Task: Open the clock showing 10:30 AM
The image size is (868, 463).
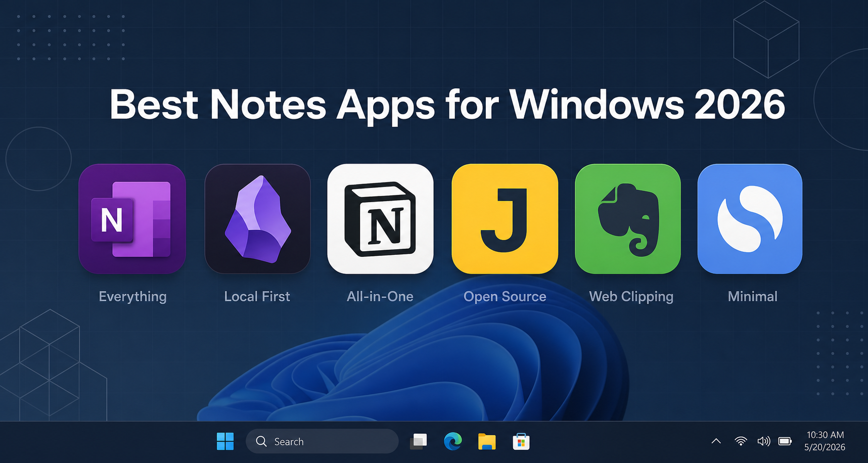Action: point(825,435)
